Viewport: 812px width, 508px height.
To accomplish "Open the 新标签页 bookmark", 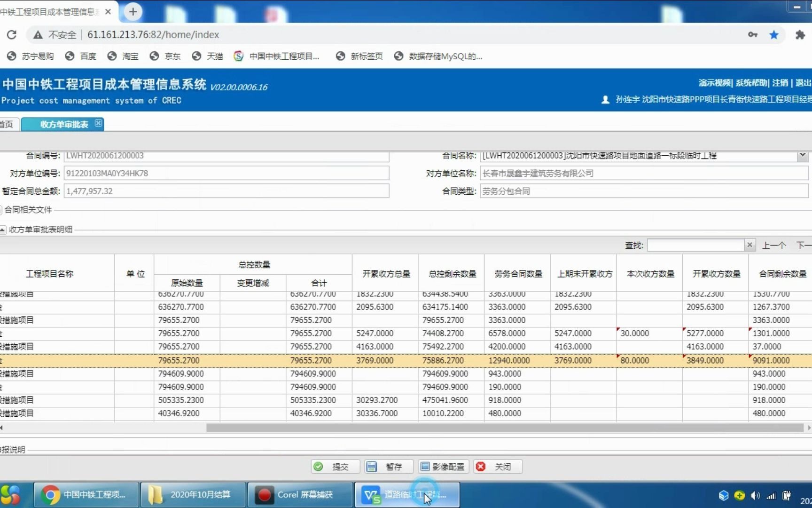I will pyautogui.click(x=359, y=56).
